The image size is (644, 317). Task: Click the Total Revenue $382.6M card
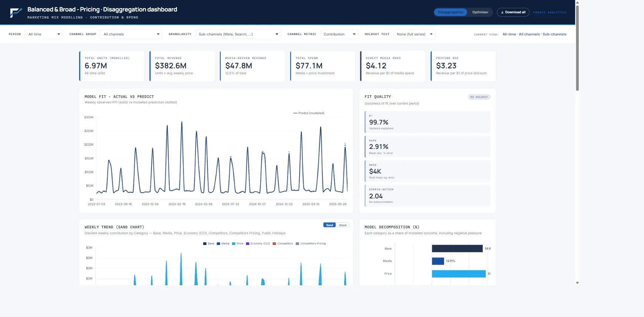point(182,66)
